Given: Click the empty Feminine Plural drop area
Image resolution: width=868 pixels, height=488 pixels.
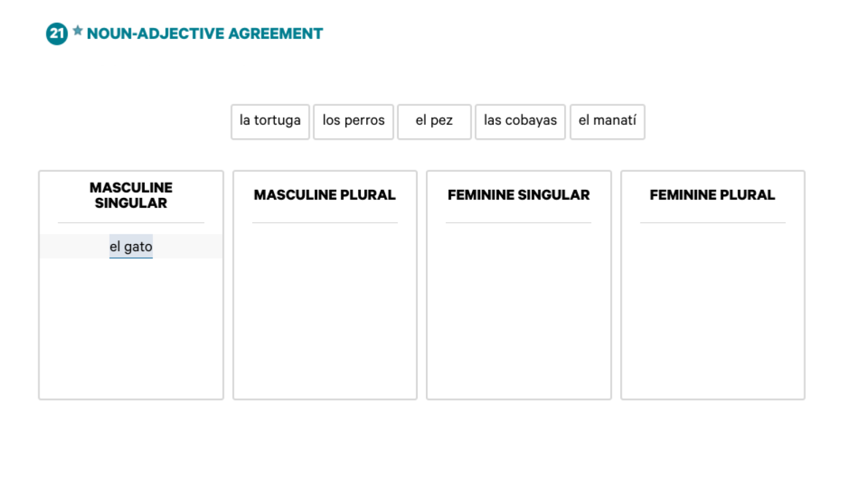Looking at the screenshot, I should [712, 309].
